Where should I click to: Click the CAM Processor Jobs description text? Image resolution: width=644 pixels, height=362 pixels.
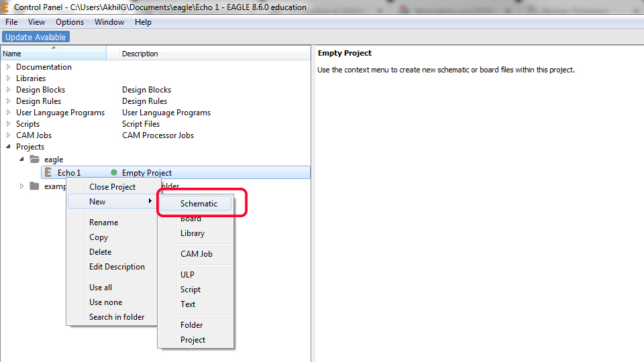158,135
